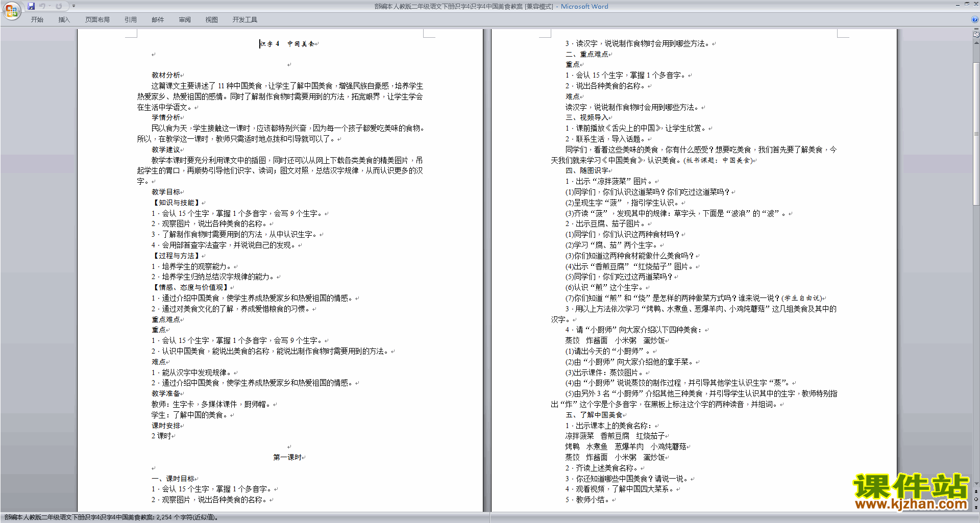Click the line 教师：生字卡，多媒体课件，厨师帽

click(212, 405)
